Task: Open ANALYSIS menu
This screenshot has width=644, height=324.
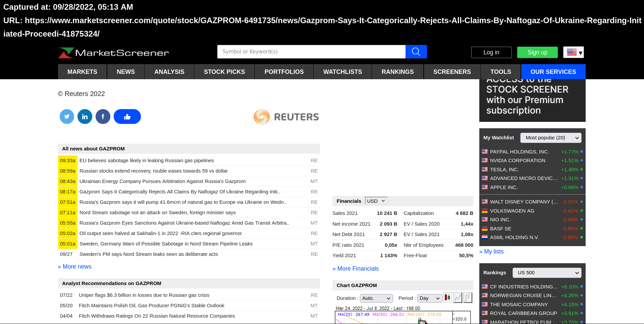Action: (x=169, y=72)
